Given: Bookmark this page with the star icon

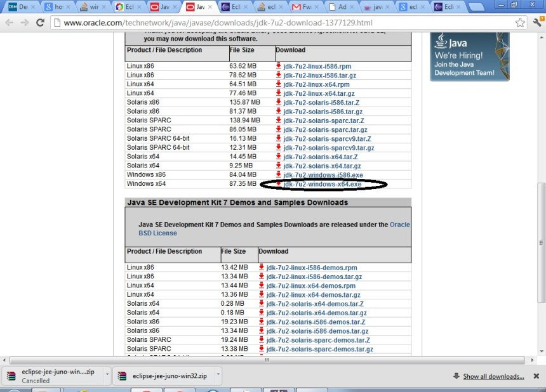Looking at the screenshot, I should pyautogui.click(x=520, y=23).
